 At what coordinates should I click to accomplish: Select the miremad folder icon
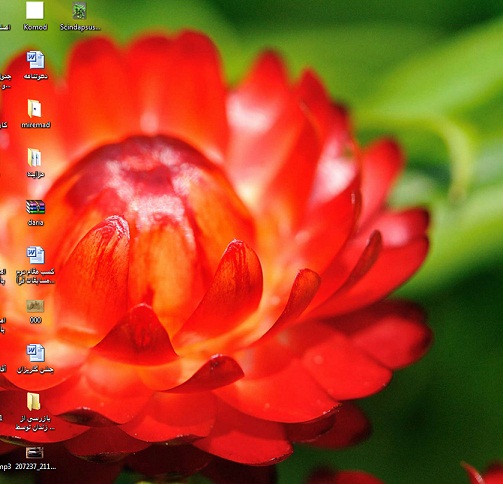click(x=35, y=108)
